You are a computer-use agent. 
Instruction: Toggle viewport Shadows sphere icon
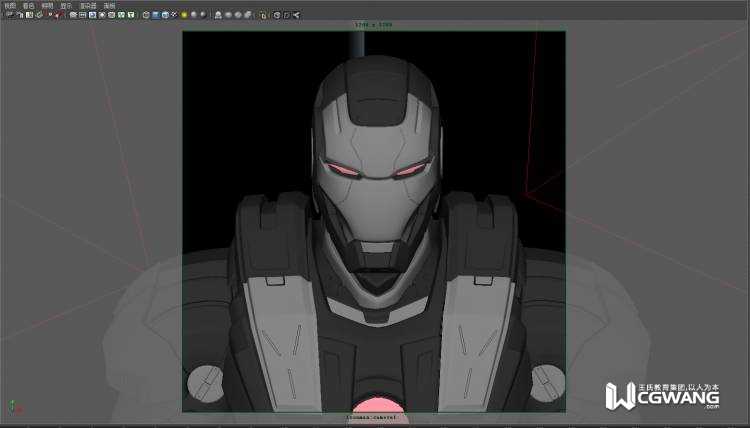tap(194, 15)
